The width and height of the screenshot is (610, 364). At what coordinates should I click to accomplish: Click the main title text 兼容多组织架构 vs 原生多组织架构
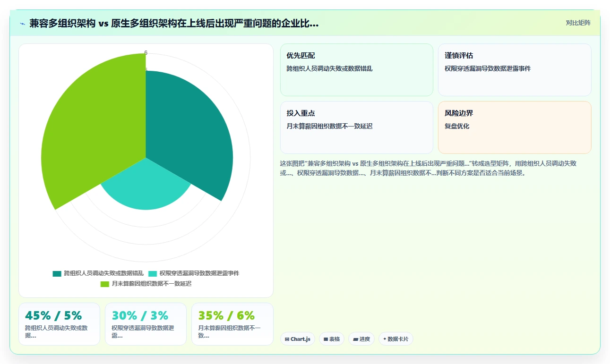[x=174, y=24]
